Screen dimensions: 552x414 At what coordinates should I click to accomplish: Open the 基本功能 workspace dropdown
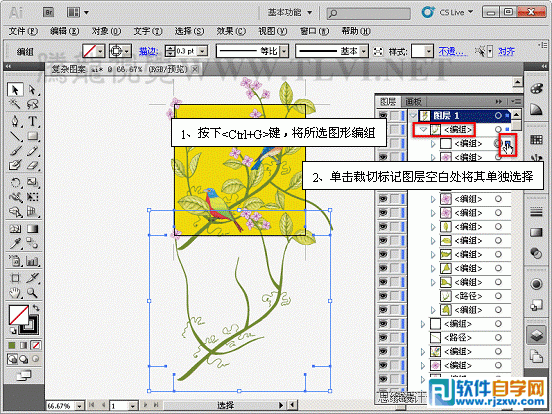290,13
